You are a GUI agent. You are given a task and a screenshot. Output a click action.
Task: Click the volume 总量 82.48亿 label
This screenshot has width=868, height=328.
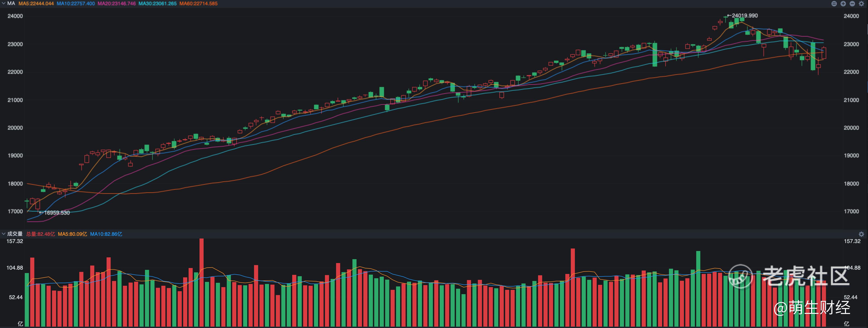pyautogui.click(x=40, y=234)
